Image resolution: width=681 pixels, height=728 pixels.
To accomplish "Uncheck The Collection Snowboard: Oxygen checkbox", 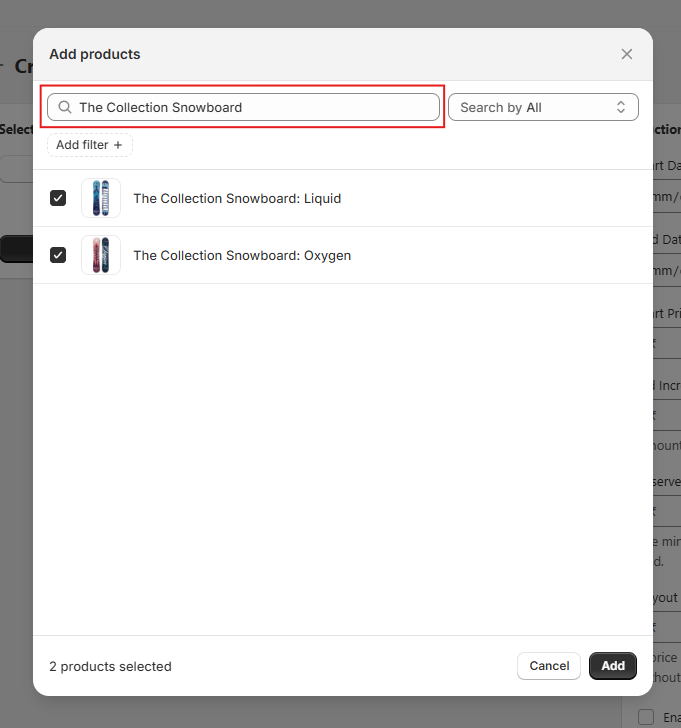I will (x=58, y=255).
